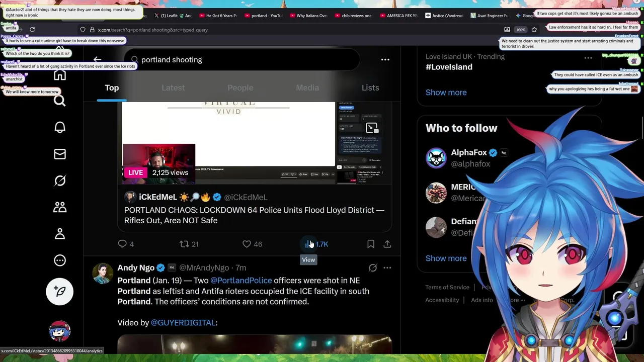Open account avatar at sidebar bottom

(x=60, y=331)
